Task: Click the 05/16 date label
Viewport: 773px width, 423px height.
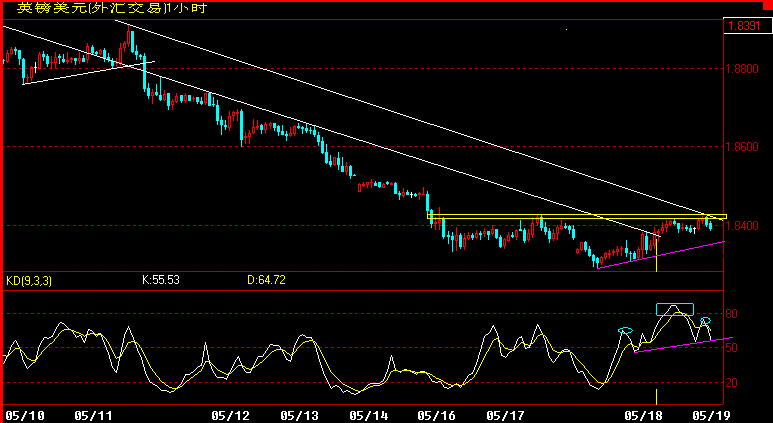Action: point(436,416)
